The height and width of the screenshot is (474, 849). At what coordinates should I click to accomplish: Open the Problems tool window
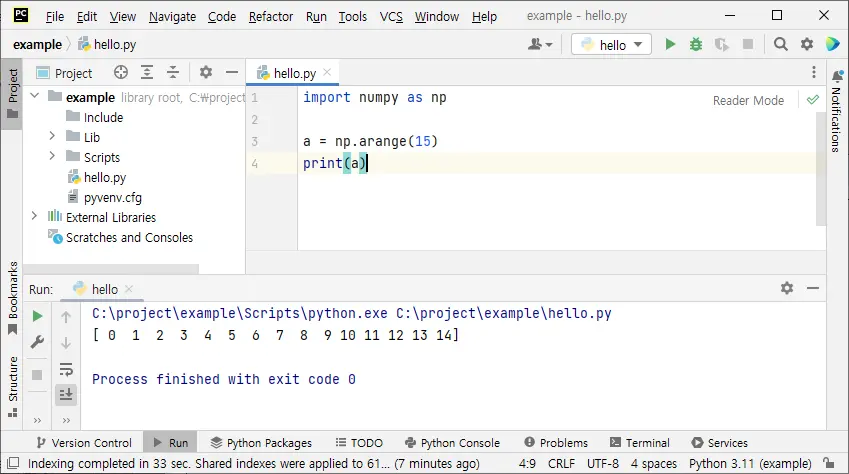(556, 443)
